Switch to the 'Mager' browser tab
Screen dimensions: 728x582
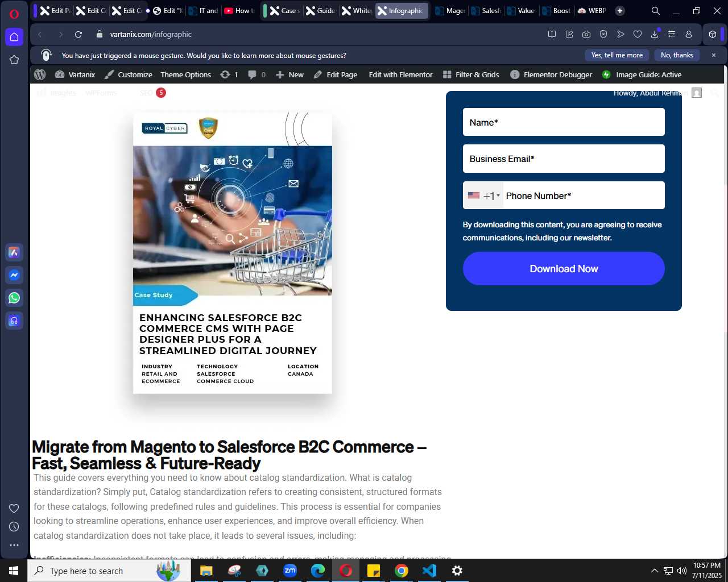click(x=450, y=11)
